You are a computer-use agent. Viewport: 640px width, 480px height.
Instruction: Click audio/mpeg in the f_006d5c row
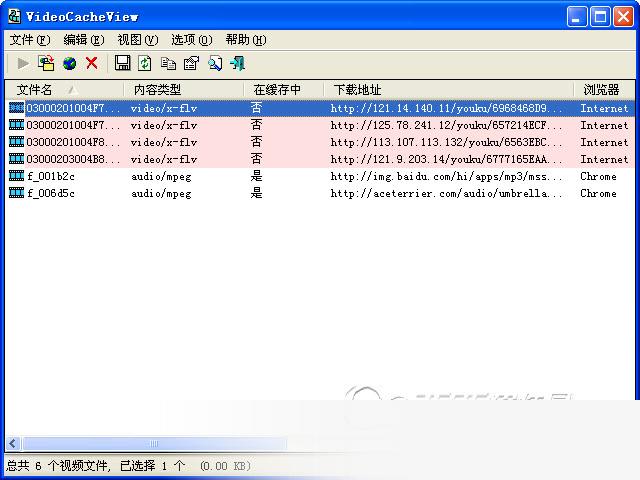click(x=161, y=193)
